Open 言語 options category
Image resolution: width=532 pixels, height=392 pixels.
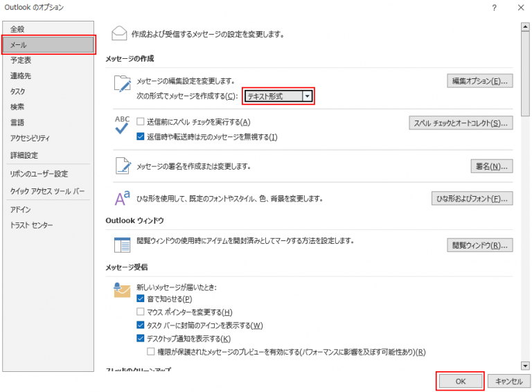click(x=48, y=123)
